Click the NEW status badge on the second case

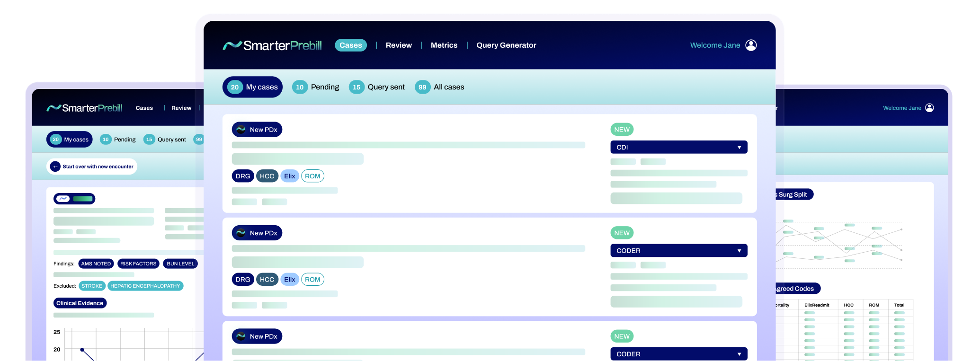[x=622, y=233]
